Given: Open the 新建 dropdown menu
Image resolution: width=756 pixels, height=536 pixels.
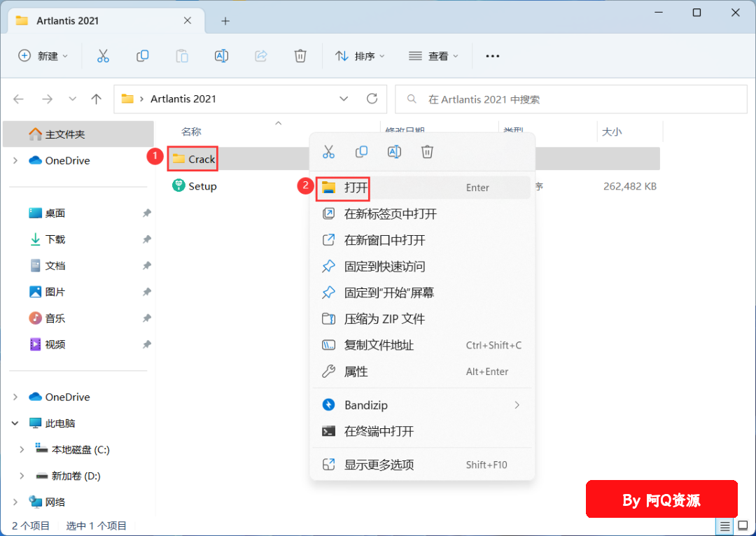Looking at the screenshot, I should point(43,56).
